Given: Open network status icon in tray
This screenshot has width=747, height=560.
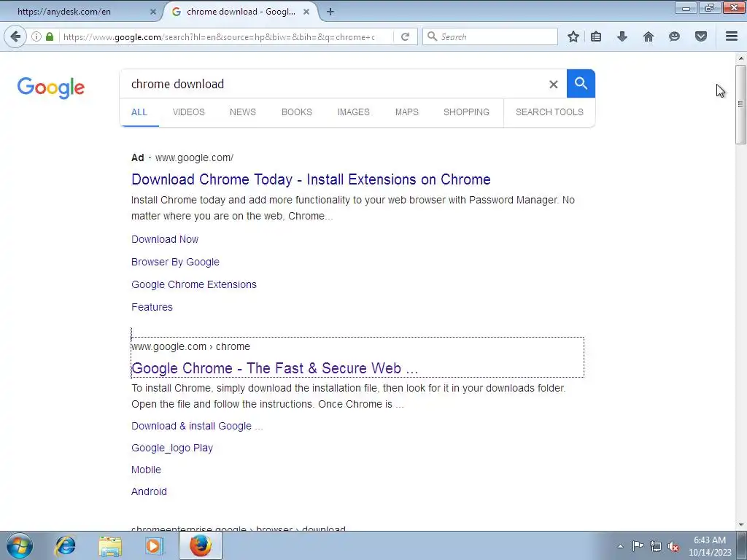Looking at the screenshot, I should [656, 546].
